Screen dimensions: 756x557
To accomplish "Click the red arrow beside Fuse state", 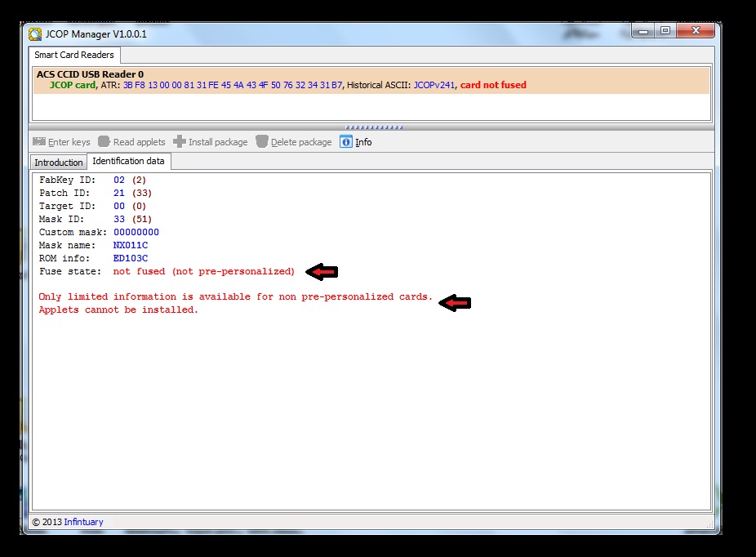I will [322, 272].
